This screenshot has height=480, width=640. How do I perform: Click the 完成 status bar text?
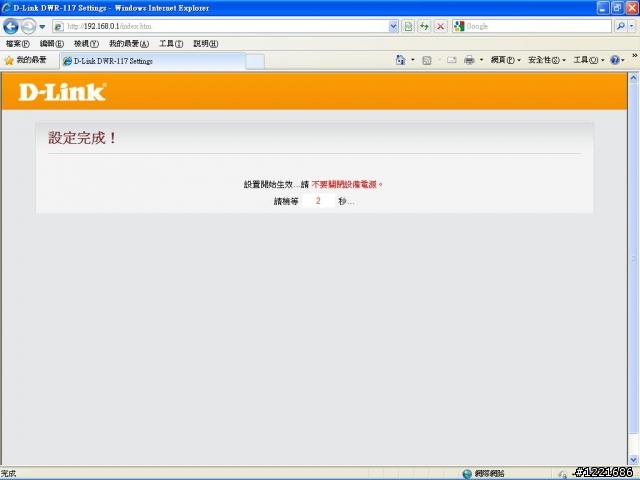coord(8,474)
